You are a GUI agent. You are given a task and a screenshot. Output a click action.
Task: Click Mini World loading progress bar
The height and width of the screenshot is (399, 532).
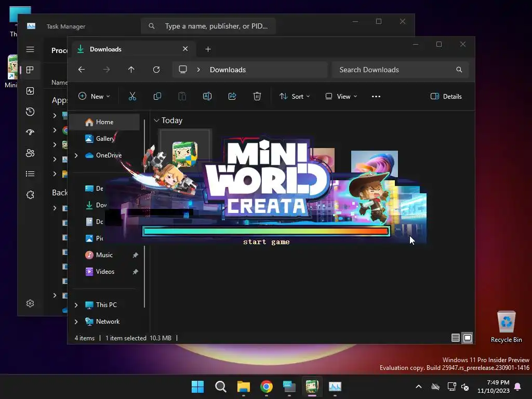click(266, 231)
